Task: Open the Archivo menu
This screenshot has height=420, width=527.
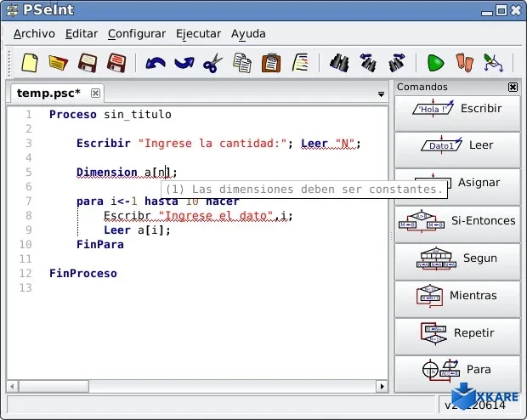Action: [x=34, y=34]
